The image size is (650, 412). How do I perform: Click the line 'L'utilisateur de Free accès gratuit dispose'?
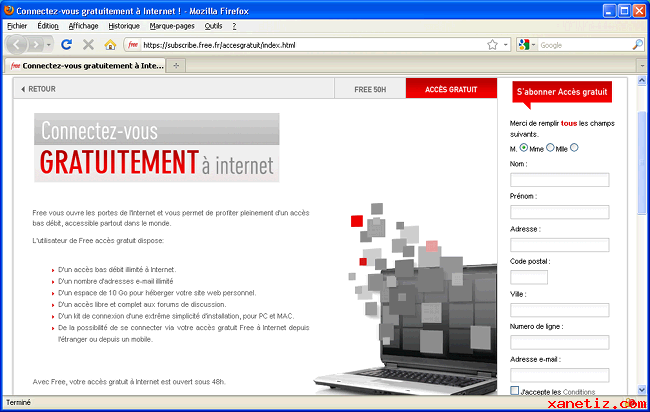[98, 240]
